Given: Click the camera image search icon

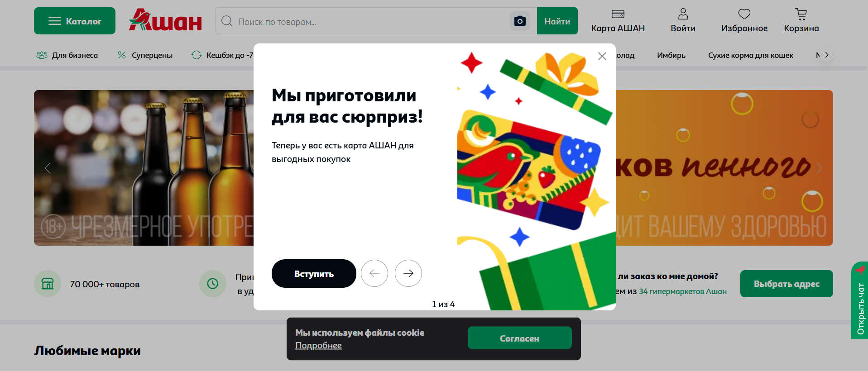Looking at the screenshot, I should (520, 21).
